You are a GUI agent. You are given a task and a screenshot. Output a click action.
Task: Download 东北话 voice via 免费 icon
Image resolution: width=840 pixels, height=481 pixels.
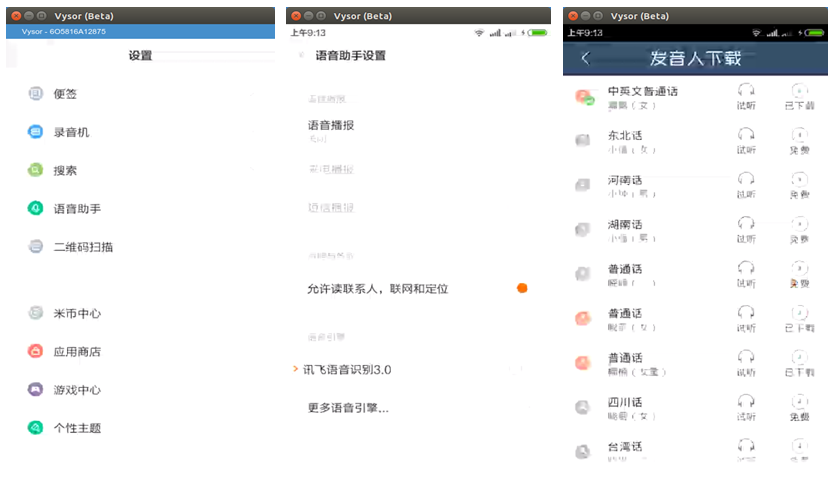pyautogui.click(x=799, y=134)
